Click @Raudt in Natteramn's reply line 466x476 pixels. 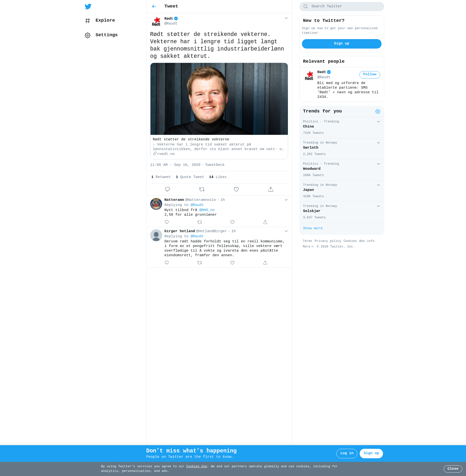click(197, 205)
